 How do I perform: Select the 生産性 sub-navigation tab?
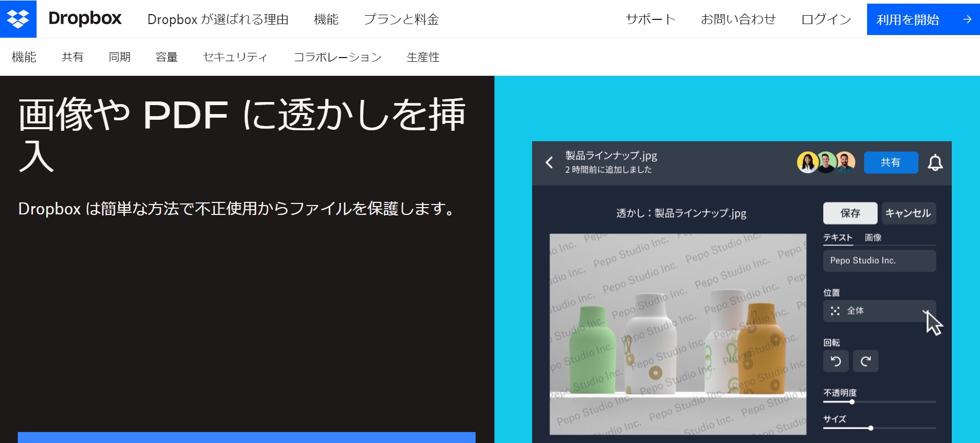tap(423, 57)
